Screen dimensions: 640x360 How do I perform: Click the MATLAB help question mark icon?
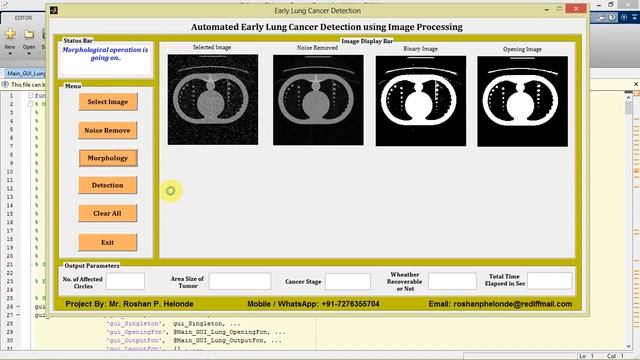612,17
